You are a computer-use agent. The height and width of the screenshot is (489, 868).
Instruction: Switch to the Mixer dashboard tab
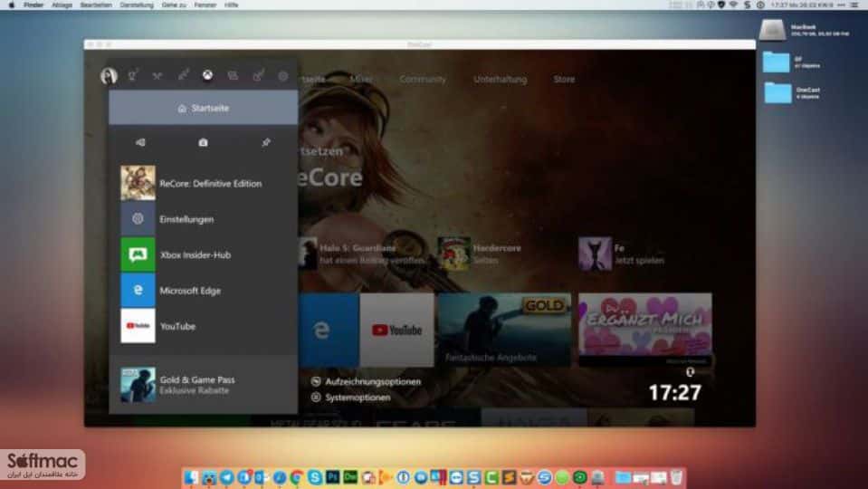[x=361, y=79]
